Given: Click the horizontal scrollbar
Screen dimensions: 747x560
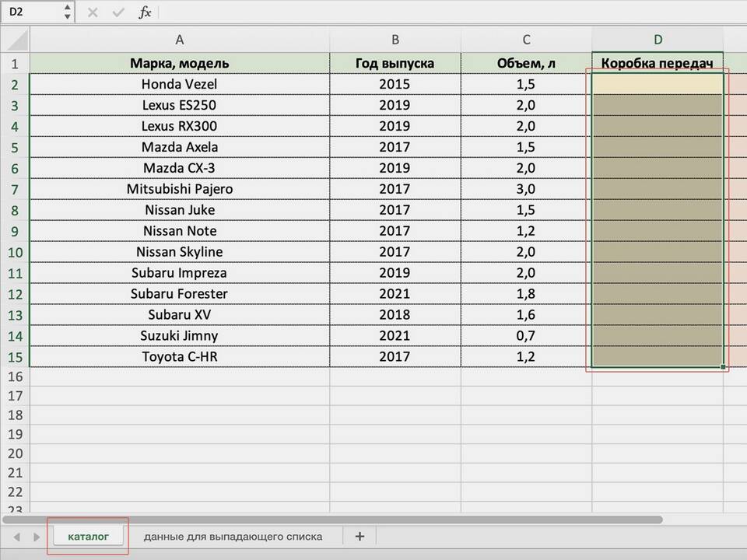Looking at the screenshot, I should point(332,519).
